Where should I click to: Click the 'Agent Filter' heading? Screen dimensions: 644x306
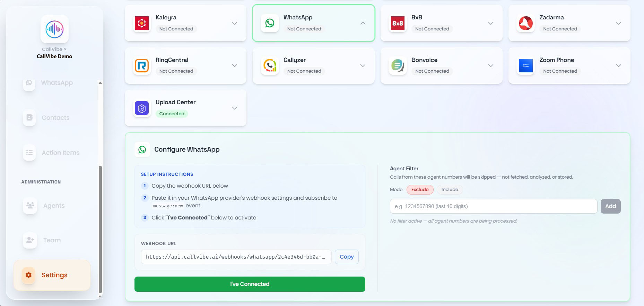(404, 169)
